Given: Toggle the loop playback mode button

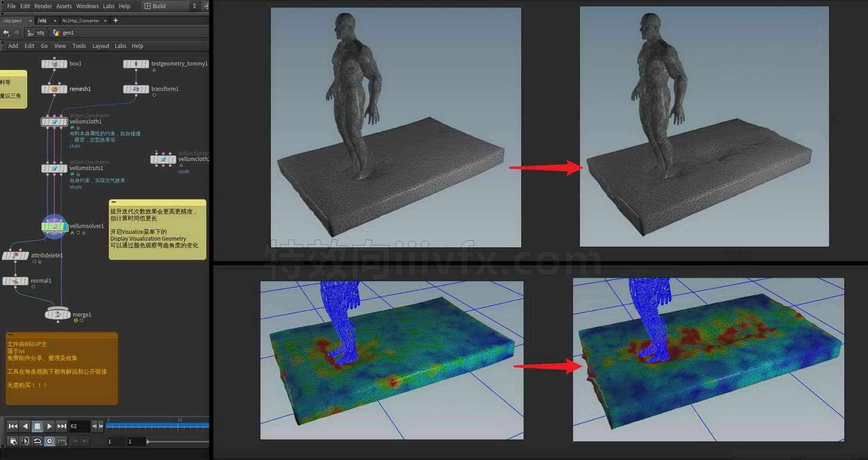Looking at the screenshot, I should pos(37,441).
